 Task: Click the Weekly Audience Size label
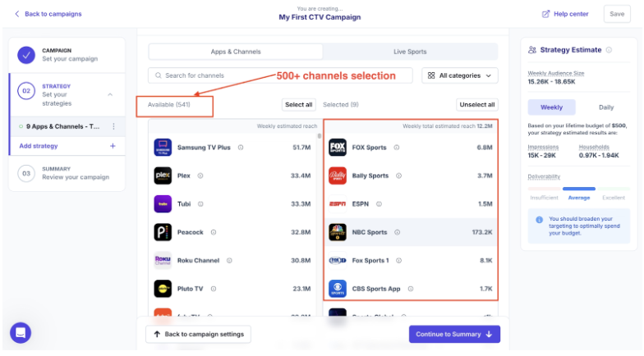click(555, 74)
